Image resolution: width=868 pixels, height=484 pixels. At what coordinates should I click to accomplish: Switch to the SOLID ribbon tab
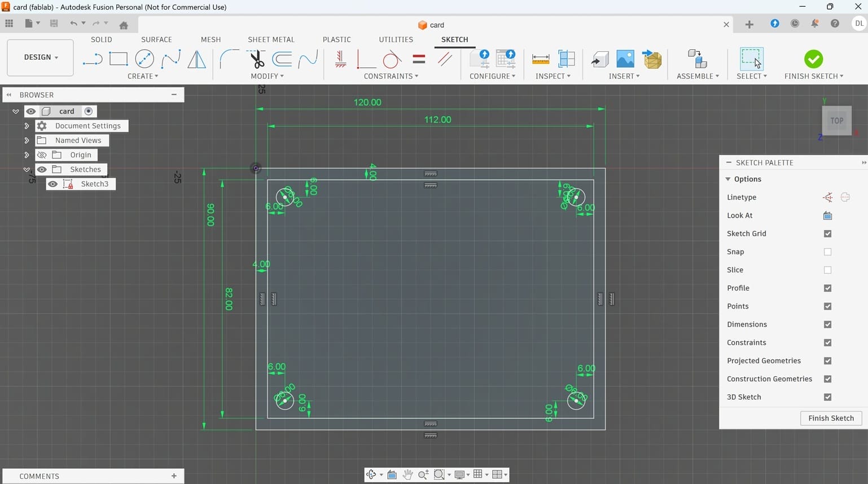[102, 39]
